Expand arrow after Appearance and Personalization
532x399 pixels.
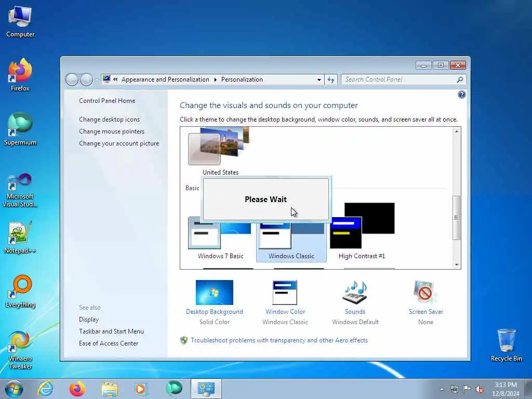click(x=216, y=79)
